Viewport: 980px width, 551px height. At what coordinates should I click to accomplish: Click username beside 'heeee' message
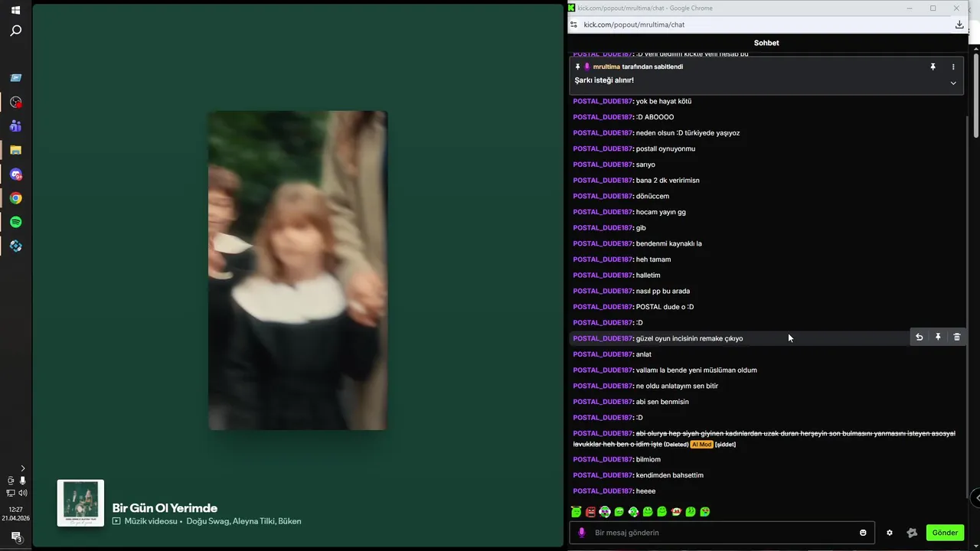click(603, 491)
